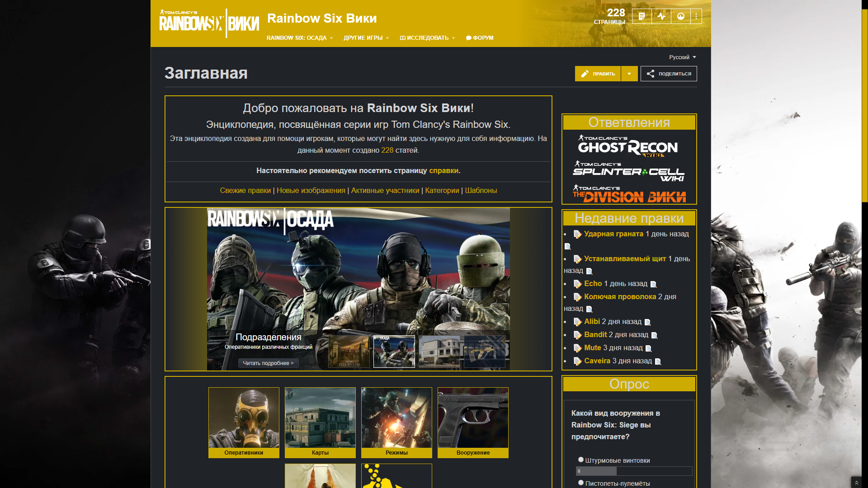
Task: Click Читать подробнее on slider
Action: tap(268, 363)
